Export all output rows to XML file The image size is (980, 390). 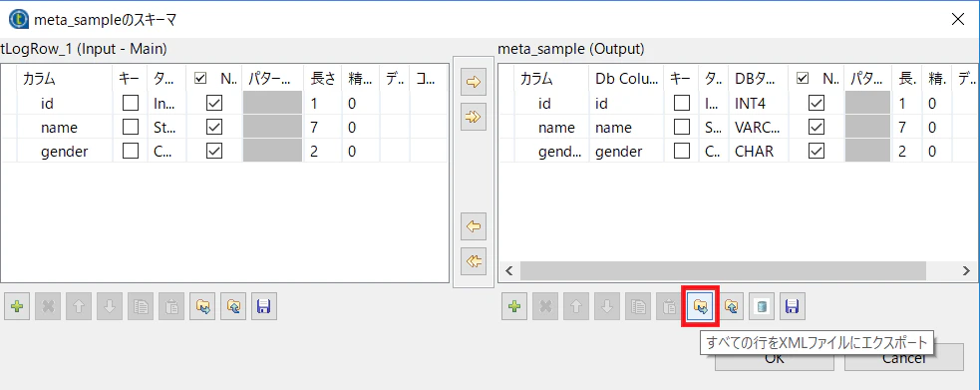click(x=700, y=307)
